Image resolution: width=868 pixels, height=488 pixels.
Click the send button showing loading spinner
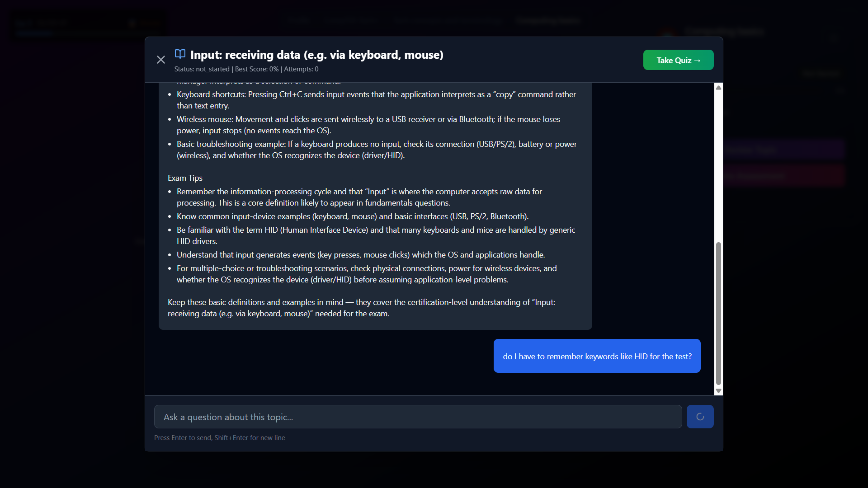click(x=700, y=417)
